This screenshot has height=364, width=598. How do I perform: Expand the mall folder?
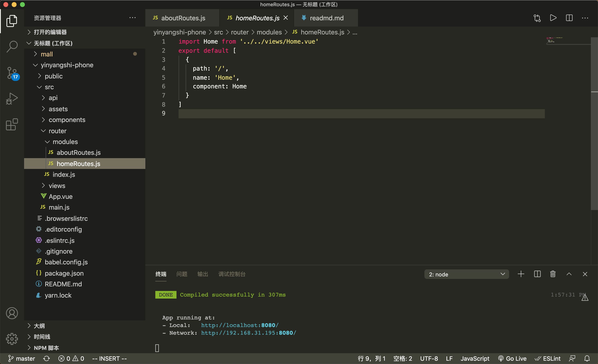85,54
